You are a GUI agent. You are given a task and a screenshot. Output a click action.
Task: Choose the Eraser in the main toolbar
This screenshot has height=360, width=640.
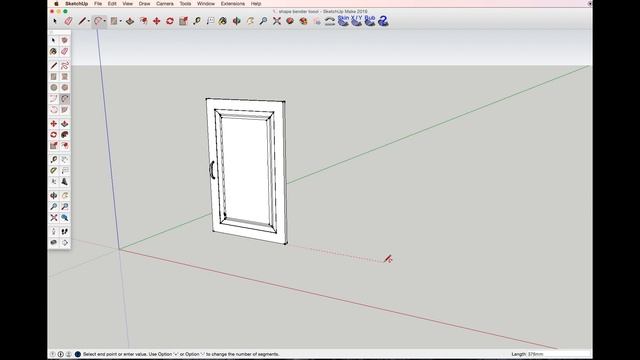point(68,21)
